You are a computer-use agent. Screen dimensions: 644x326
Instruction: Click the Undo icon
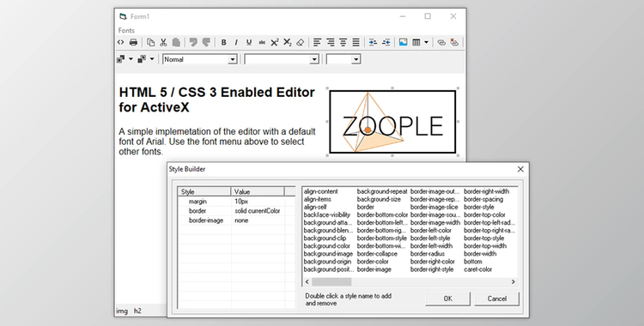coord(193,42)
